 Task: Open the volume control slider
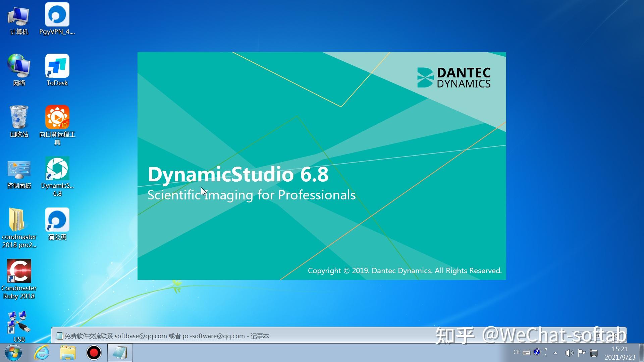click(569, 353)
